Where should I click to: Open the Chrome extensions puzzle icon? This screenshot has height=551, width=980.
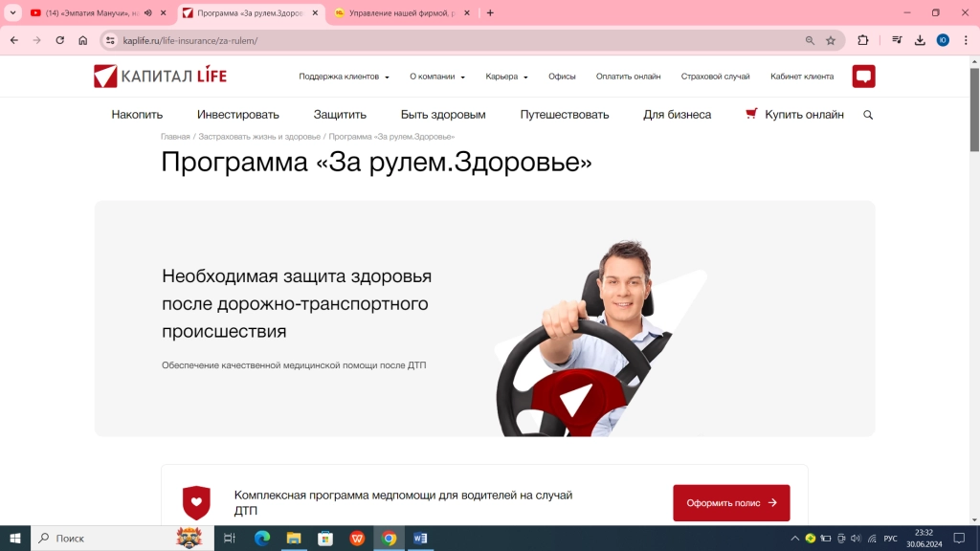click(862, 40)
